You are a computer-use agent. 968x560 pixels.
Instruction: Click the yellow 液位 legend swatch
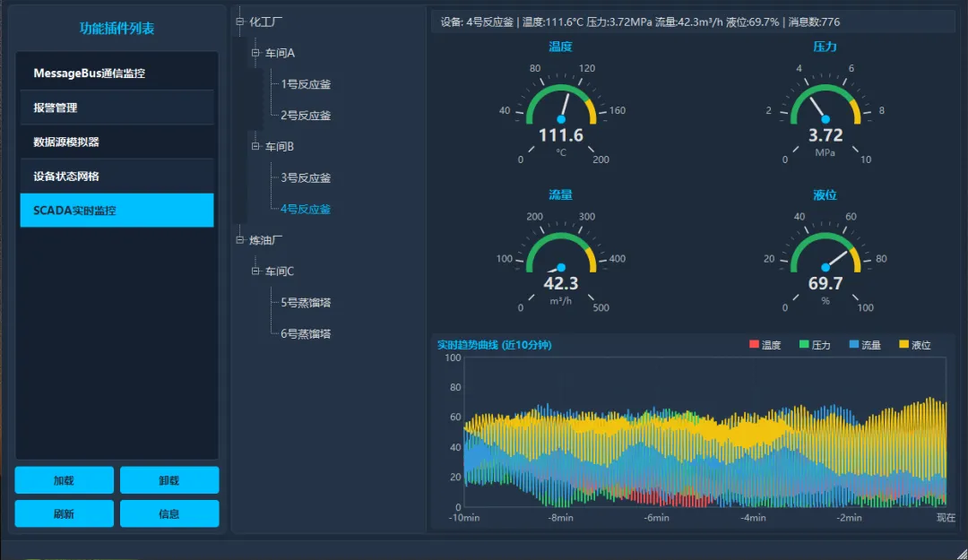(x=903, y=344)
